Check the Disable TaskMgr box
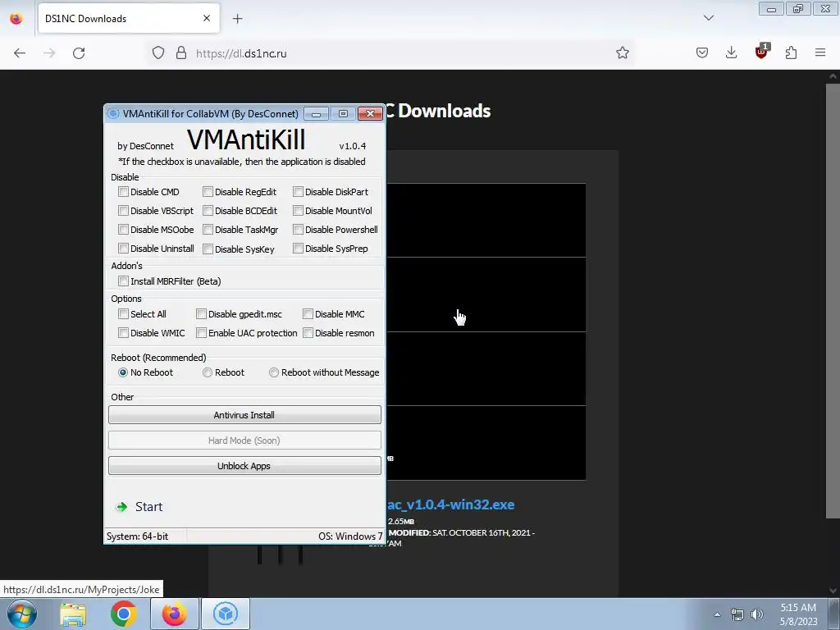 point(208,230)
